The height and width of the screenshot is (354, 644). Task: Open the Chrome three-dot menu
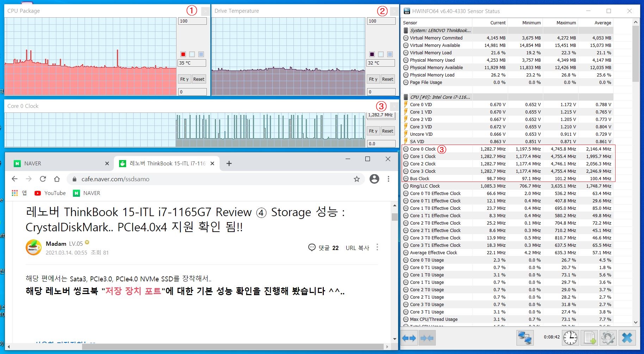click(388, 179)
